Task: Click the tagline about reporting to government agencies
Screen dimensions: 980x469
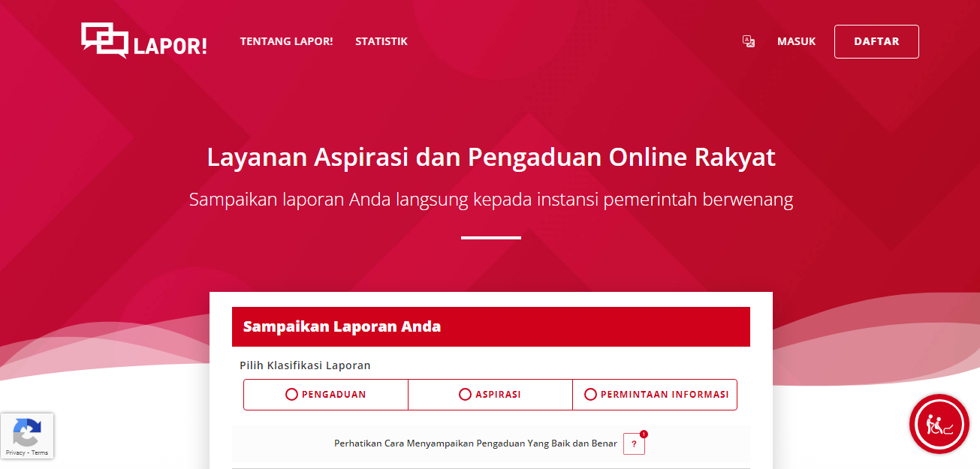Action: tap(490, 199)
